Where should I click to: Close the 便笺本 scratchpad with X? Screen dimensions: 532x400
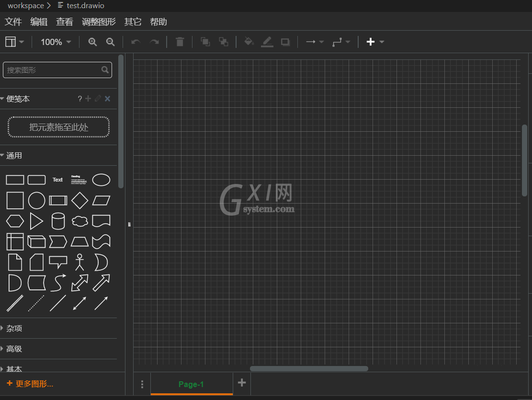[x=108, y=99]
